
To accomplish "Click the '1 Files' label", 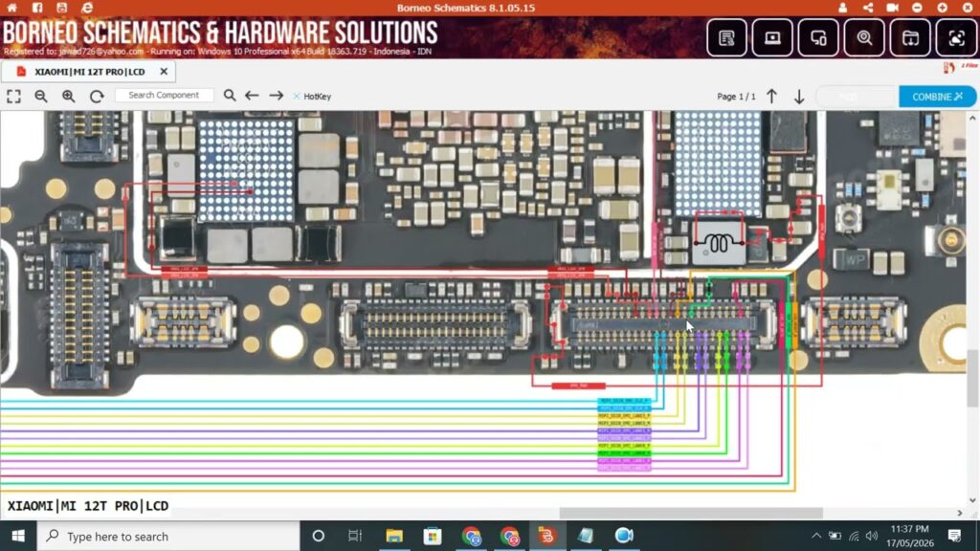I will (969, 66).
